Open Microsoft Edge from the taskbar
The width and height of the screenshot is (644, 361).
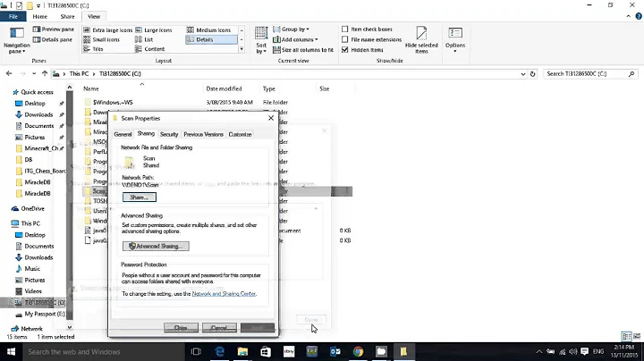click(x=220, y=351)
